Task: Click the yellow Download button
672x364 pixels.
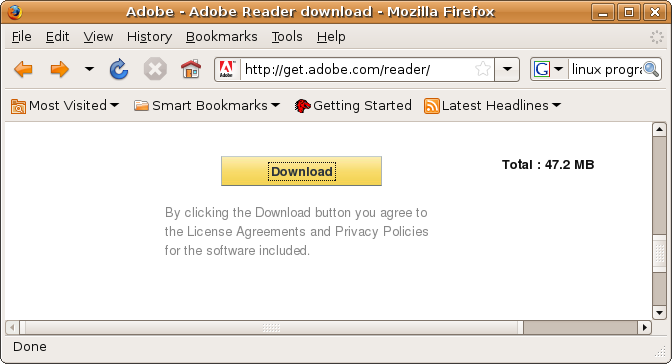Action: (x=301, y=171)
